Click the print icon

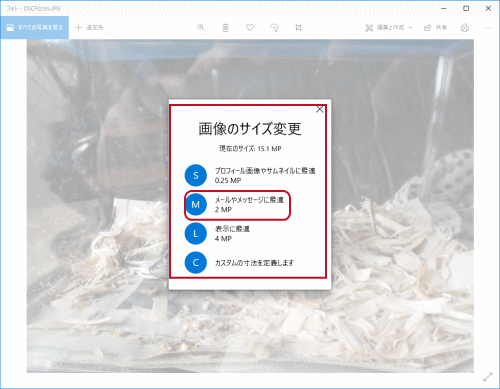tap(465, 28)
